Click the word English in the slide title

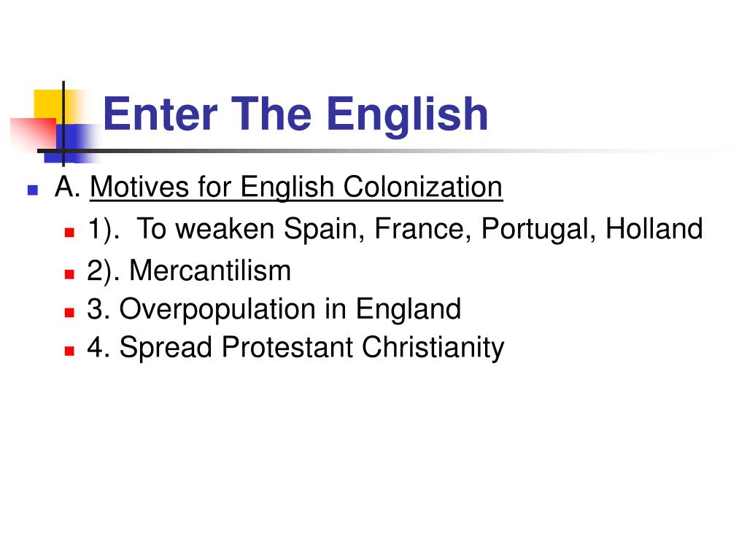(408, 116)
